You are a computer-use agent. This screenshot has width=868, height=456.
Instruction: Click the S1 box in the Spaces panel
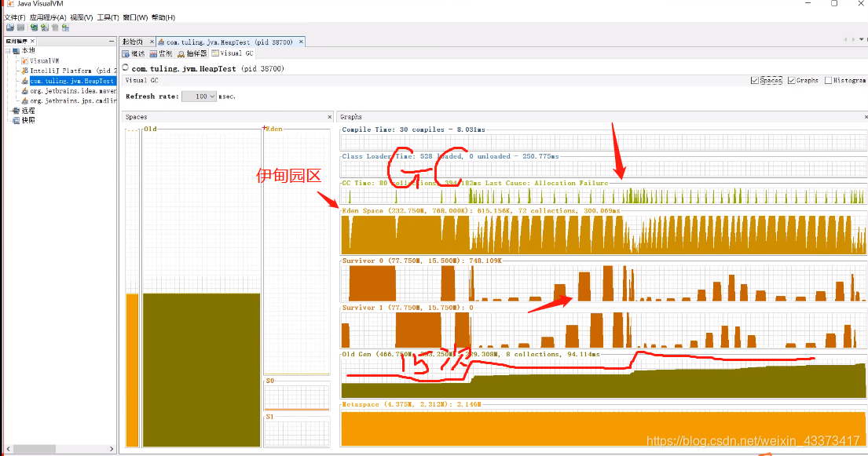coord(297,433)
